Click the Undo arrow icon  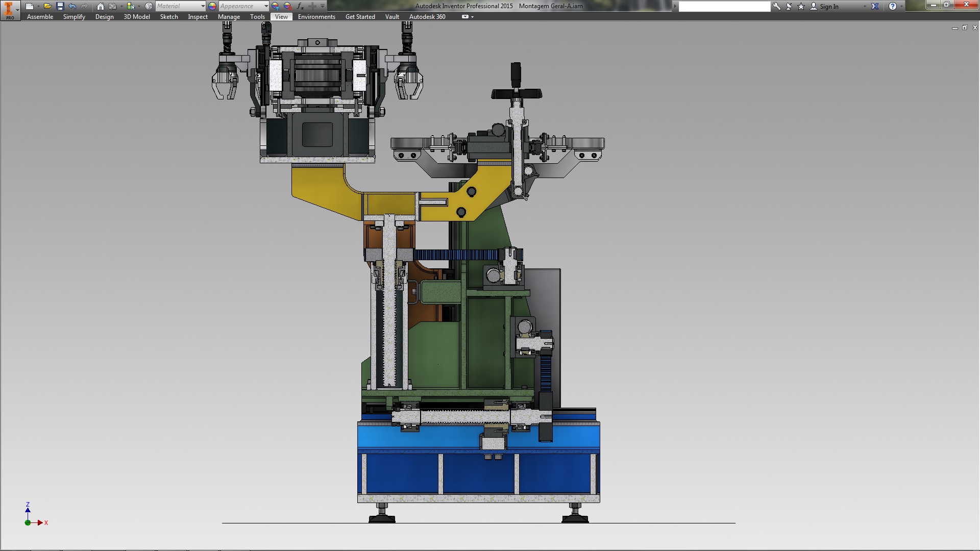[72, 6]
